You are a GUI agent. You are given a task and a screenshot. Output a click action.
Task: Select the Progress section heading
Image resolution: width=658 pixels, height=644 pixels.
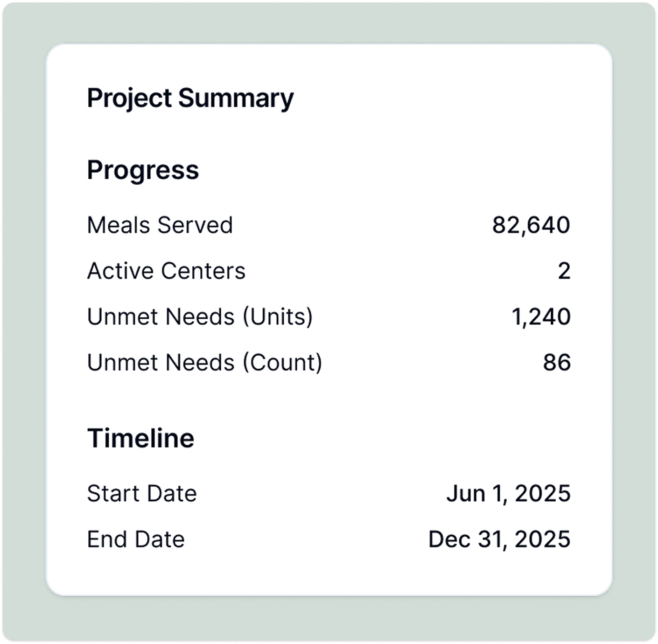point(143,171)
